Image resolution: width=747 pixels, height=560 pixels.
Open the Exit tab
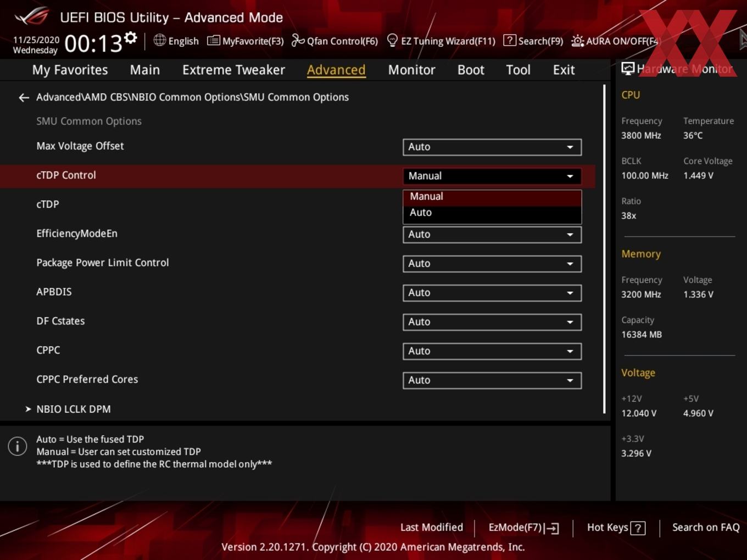click(564, 70)
